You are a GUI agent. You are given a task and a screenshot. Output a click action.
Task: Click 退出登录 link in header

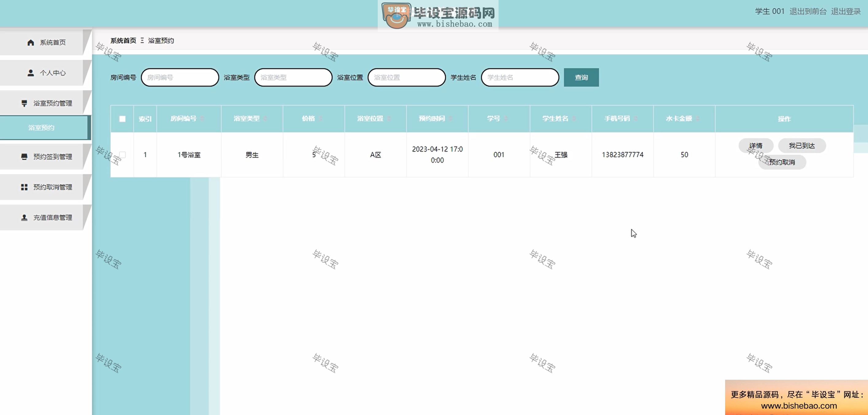[846, 11]
